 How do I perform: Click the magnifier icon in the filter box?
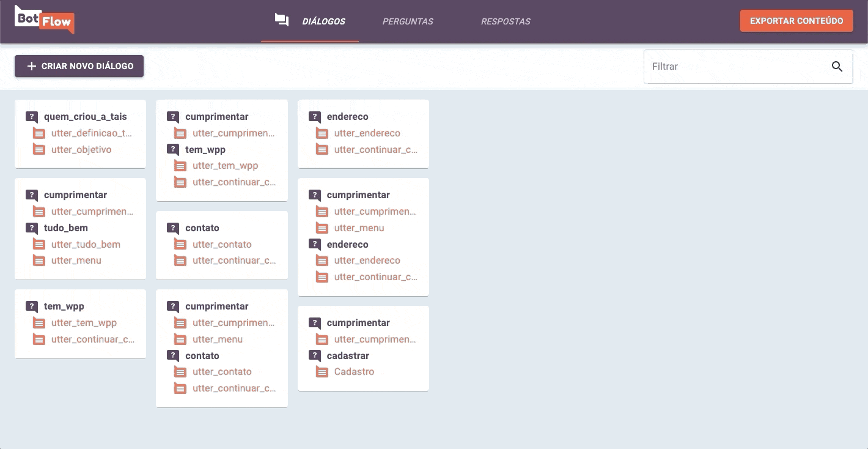point(837,67)
